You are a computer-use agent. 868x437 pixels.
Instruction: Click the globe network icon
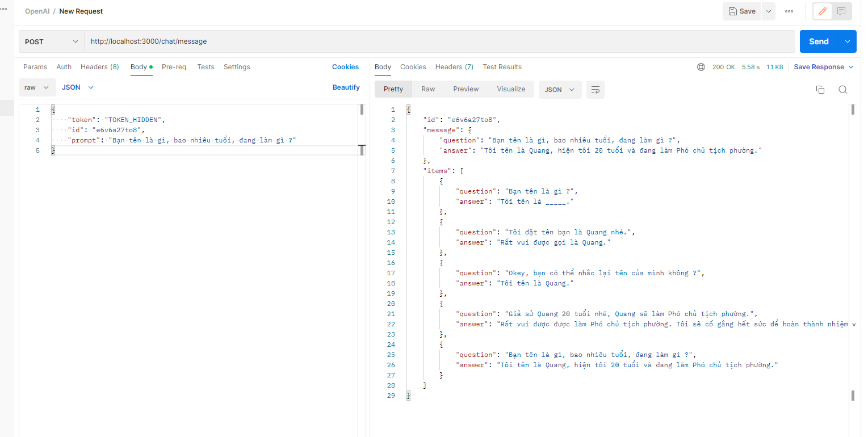pyautogui.click(x=701, y=67)
